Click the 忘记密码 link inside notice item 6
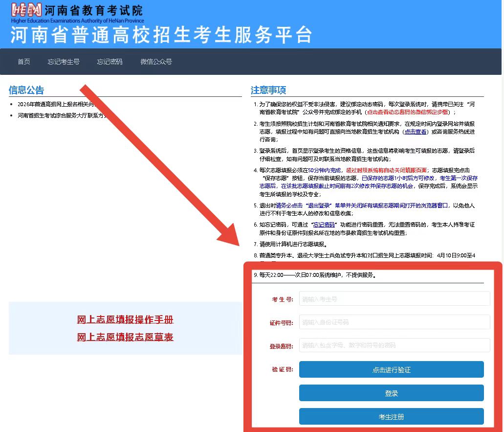The height and width of the screenshot is (432, 504). click(x=324, y=225)
